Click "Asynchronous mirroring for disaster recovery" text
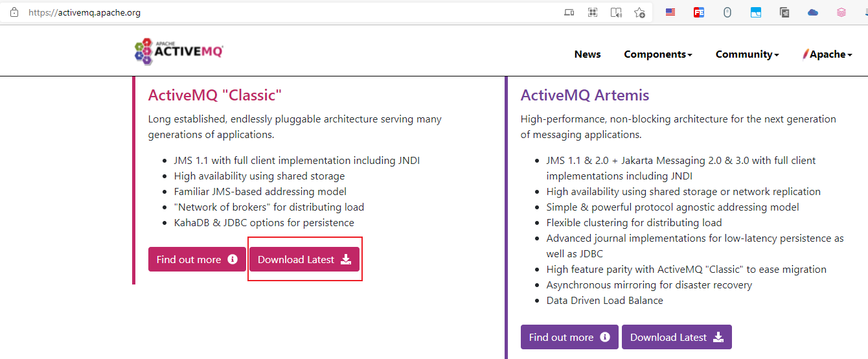 click(650, 285)
